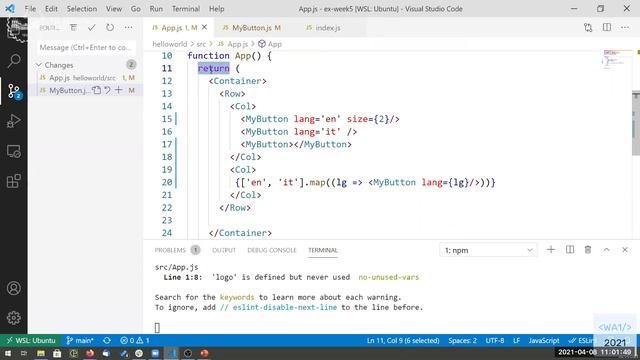
Task: Open file icon on MyButton.js row
Action: 96,90
